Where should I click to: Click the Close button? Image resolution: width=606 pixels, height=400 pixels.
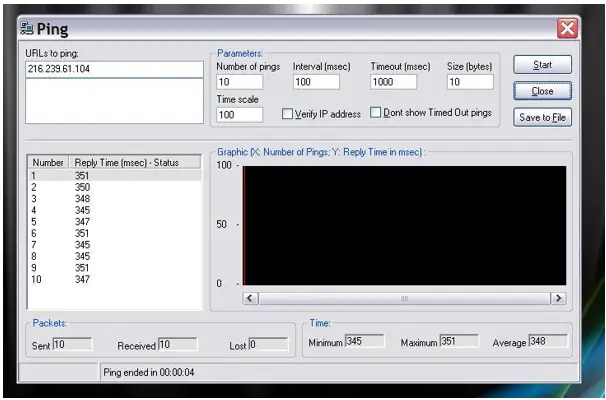(542, 91)
